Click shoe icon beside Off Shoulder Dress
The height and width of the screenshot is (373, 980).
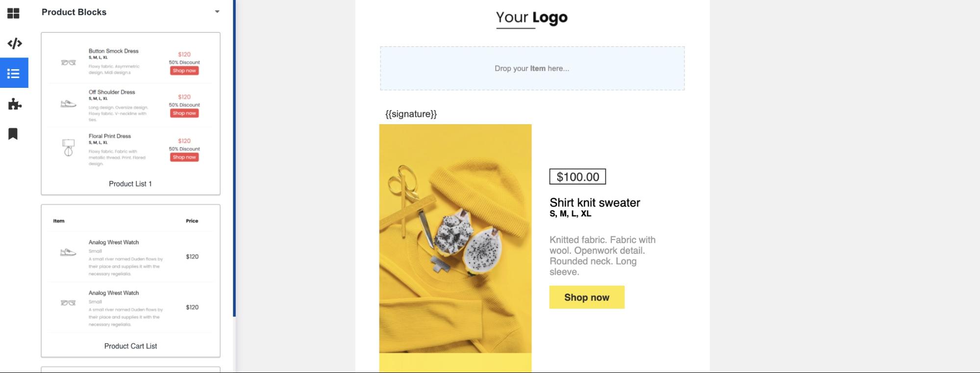(68, 104)
